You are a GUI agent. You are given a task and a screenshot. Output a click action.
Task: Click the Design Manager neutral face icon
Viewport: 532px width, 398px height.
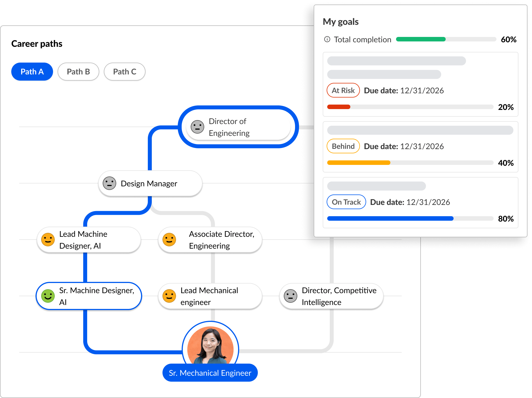pos(109,183)
